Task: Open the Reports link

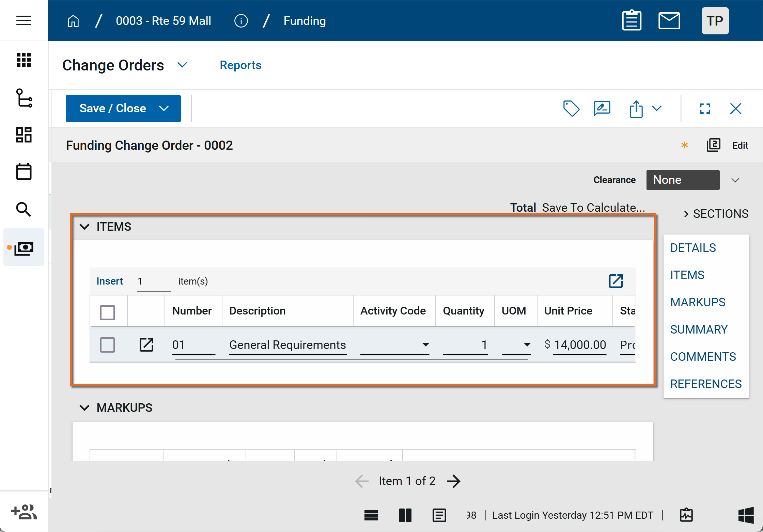Action: pyautogui.click(x=240, y=65)
